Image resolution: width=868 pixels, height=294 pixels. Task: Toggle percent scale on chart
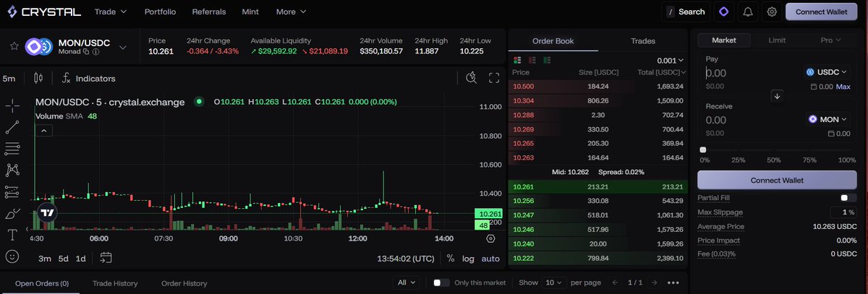point(450,258)
